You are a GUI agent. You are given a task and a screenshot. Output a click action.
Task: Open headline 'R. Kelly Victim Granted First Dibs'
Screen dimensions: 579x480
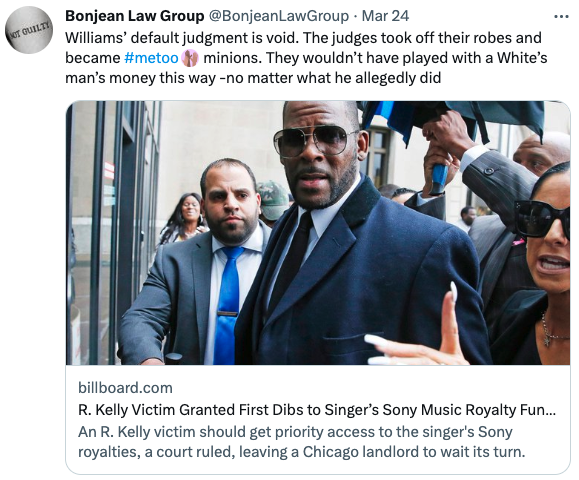317,410
